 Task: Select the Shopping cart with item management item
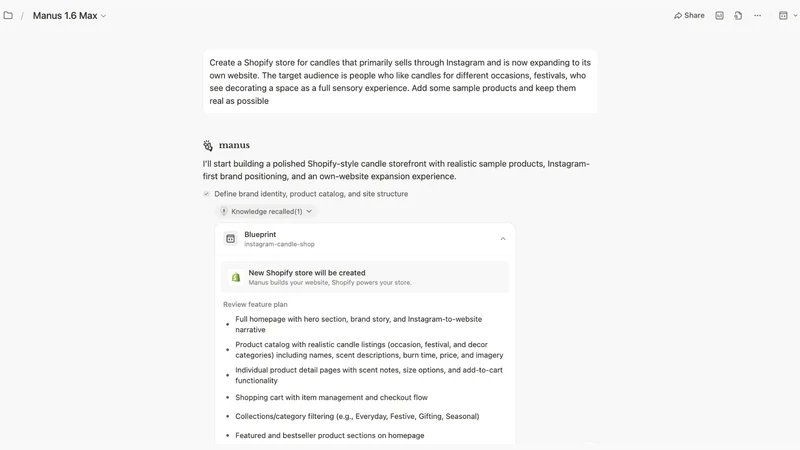(331, 397)
